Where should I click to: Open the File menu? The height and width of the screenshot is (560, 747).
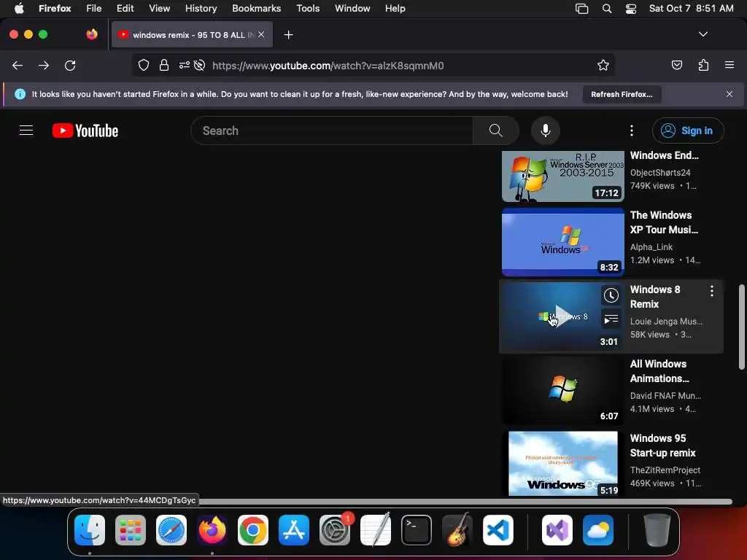tap(94, 8)
